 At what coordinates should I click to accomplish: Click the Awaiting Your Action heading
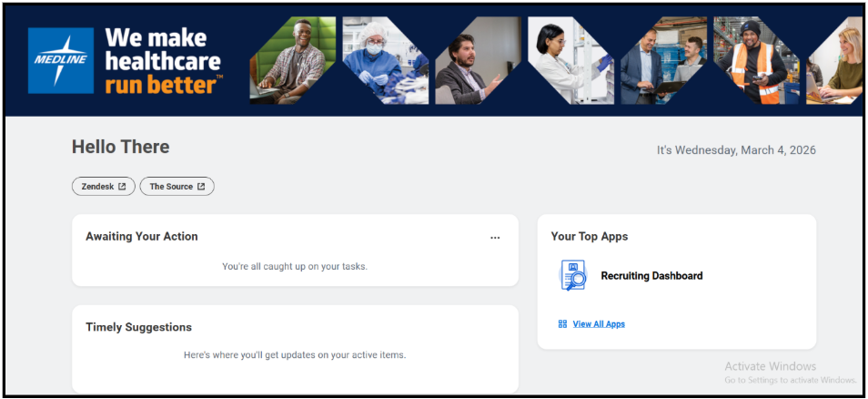point(142,237)
